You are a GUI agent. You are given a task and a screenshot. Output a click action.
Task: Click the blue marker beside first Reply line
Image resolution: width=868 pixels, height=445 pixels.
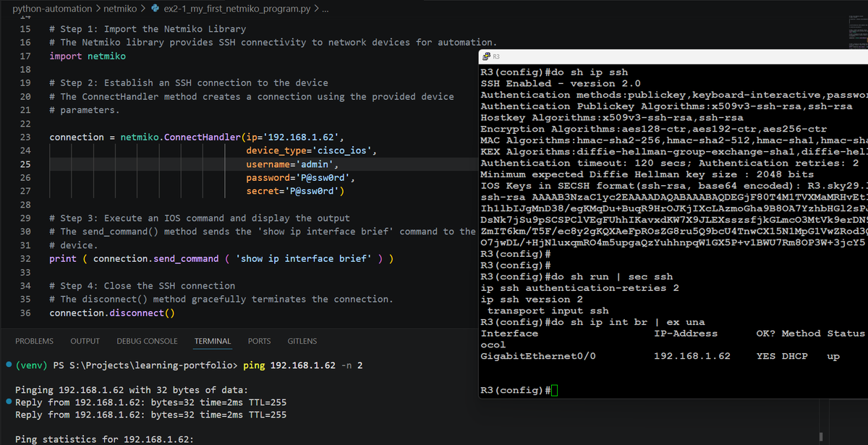tap(7, 401)
